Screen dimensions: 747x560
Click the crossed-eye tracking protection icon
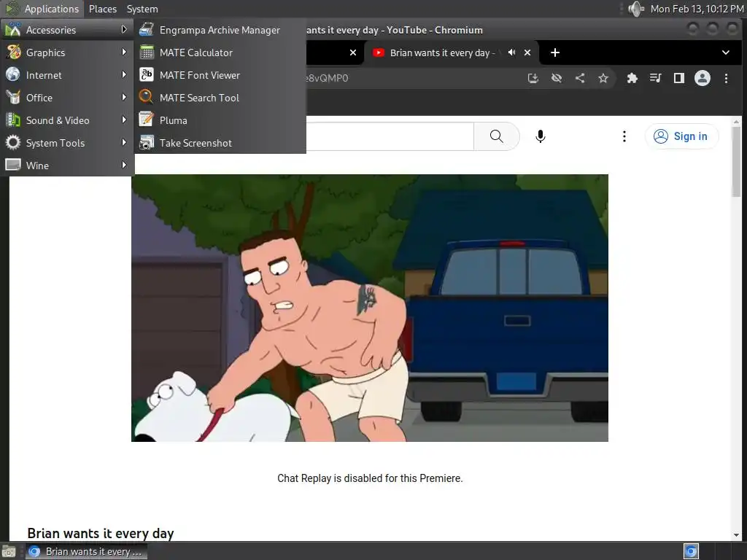(557, 78)
